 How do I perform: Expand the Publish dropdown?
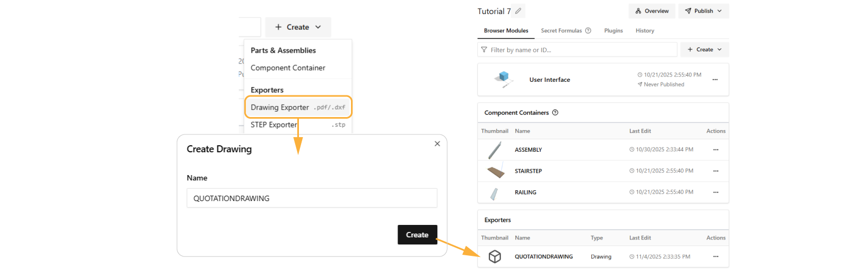coord(703,11)
